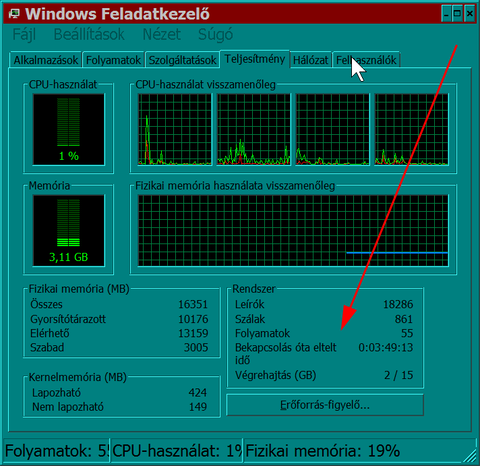Open the Nézet menu
This screenshot has height=466, width=480.
click(162, 34)
